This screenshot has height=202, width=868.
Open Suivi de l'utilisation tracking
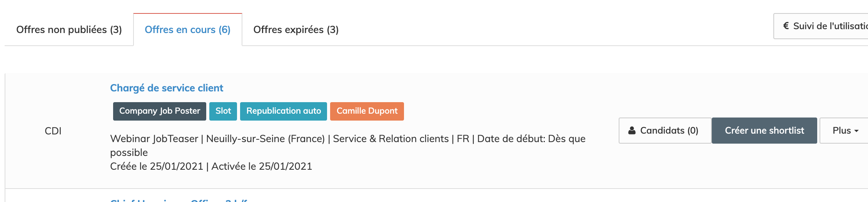(827, 26)
